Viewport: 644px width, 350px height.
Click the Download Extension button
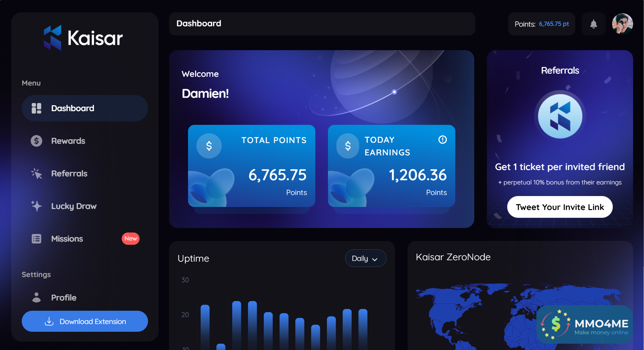85,321
